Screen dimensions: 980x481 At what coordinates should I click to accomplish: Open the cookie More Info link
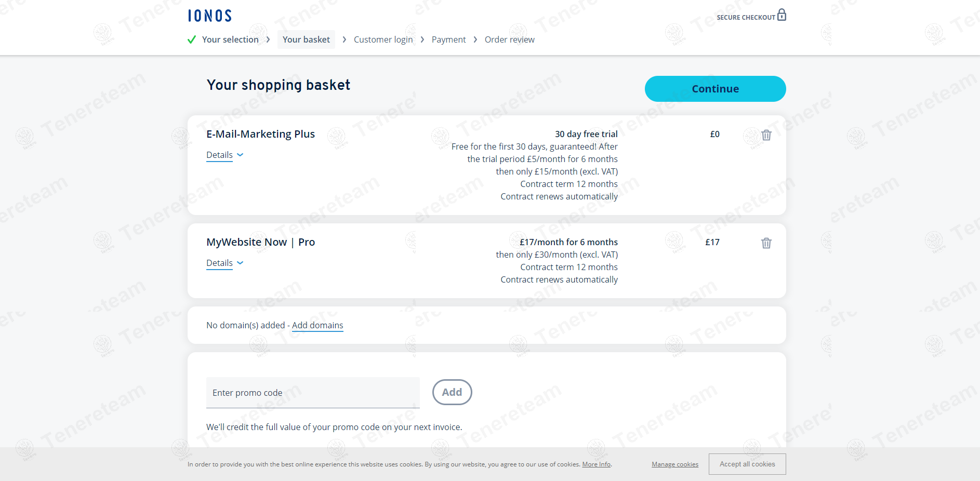pos(597,464)
